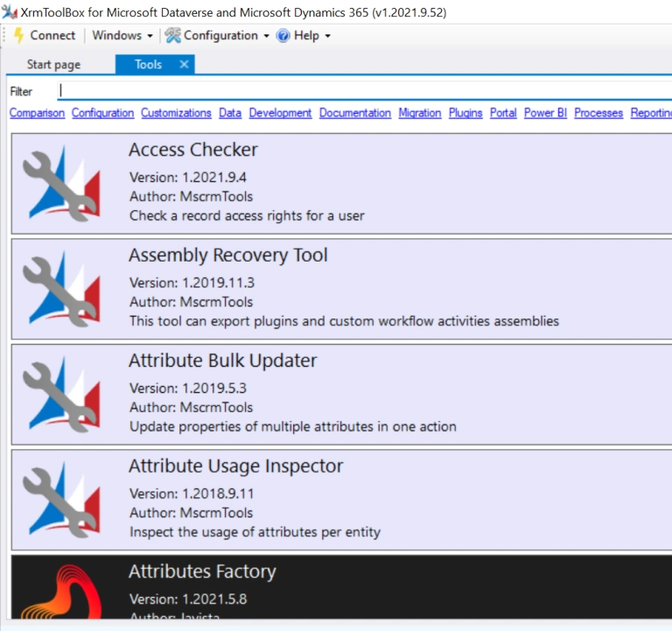672x631 pixels.
Task: Click 'Version: 1.2021.9.4' text
Action: coord(188,178)
